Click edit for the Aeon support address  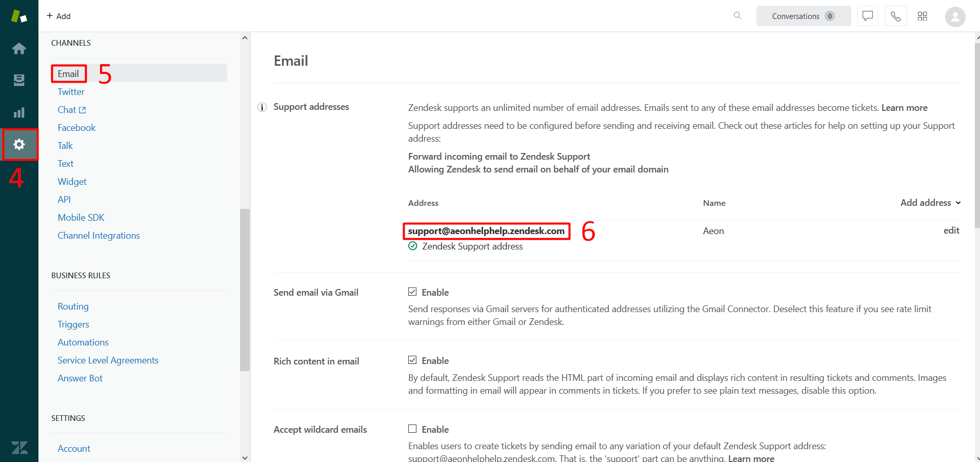(951, 230)
